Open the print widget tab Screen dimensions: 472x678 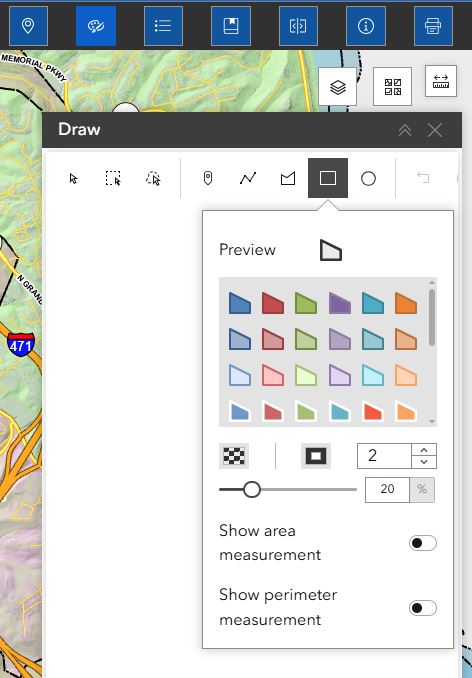coord(433,26)
